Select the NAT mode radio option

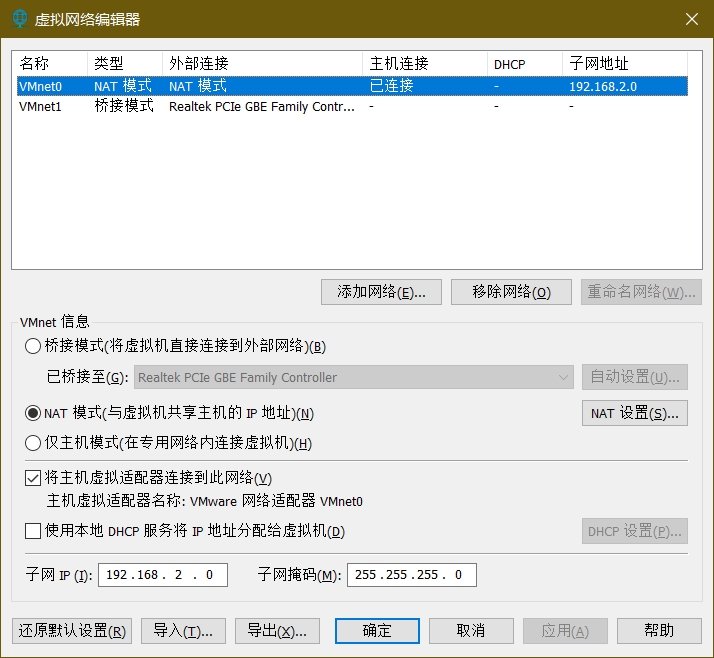[33, 413]
